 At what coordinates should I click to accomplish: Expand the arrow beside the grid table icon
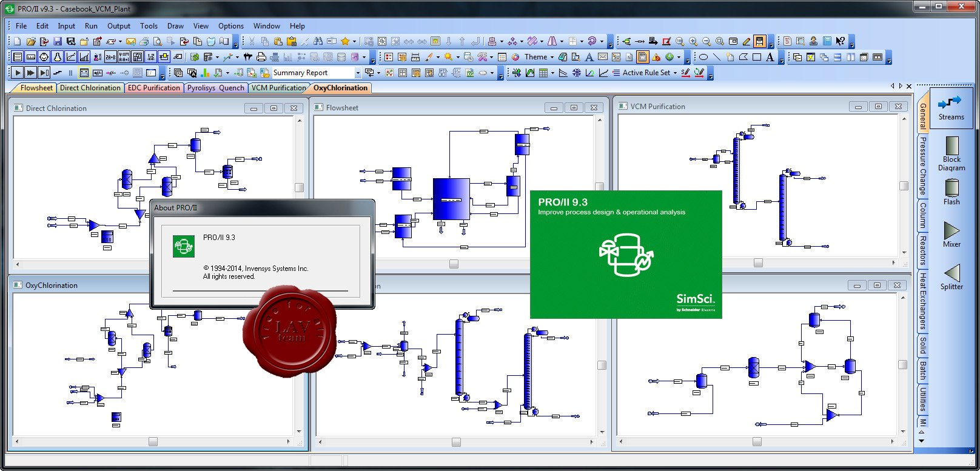click(552, 73)
